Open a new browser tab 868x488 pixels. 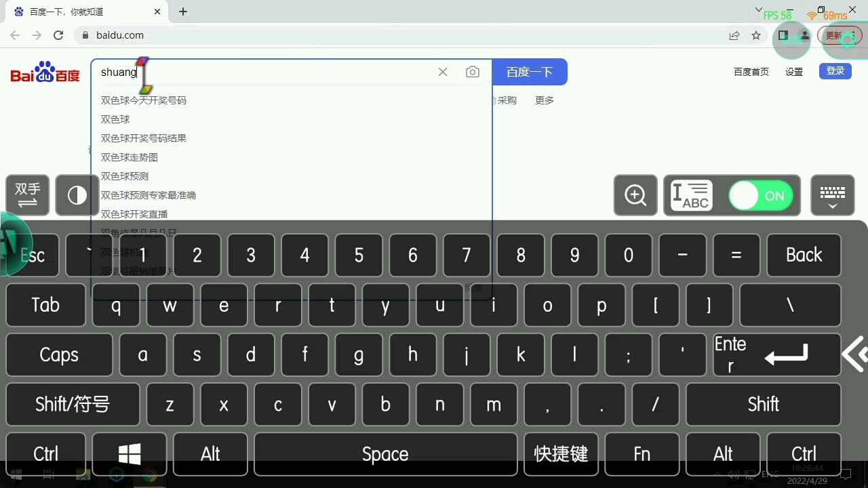coord(183,12)
